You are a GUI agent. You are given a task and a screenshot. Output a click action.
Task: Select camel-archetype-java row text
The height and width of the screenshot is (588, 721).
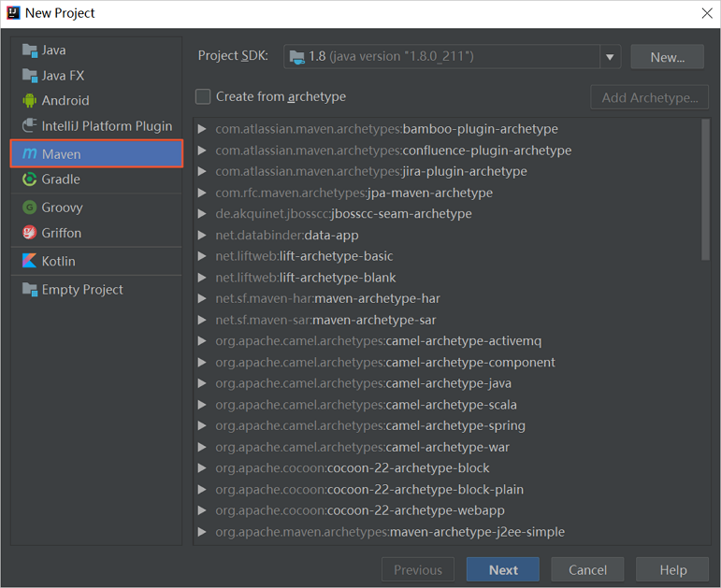(363, 383)
